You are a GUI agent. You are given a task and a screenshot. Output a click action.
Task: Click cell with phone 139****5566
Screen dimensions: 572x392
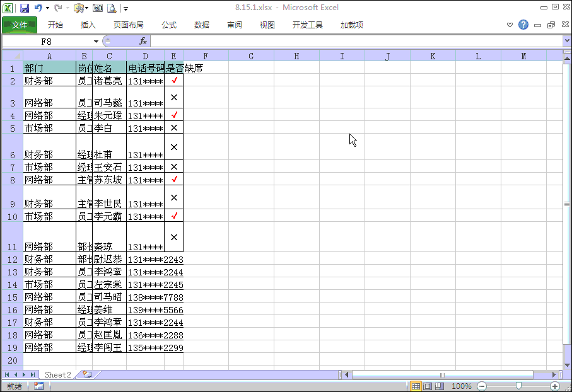(155, 309)
